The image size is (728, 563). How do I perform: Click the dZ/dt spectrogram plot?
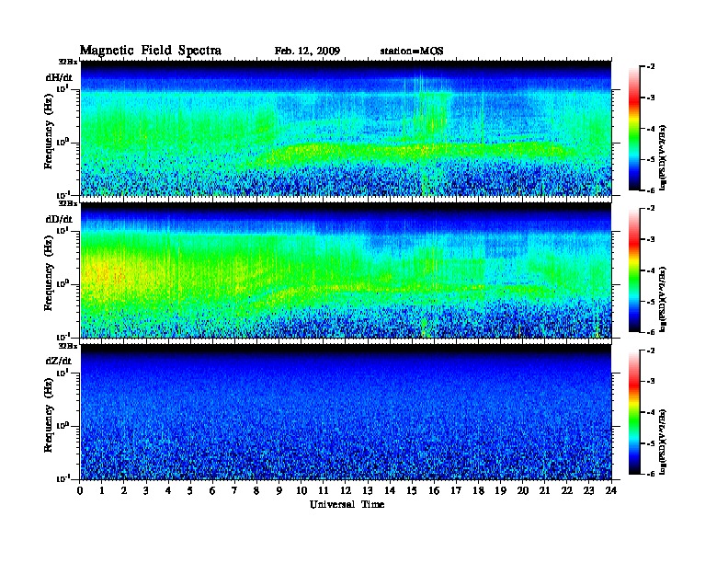[x=346, y=412]
